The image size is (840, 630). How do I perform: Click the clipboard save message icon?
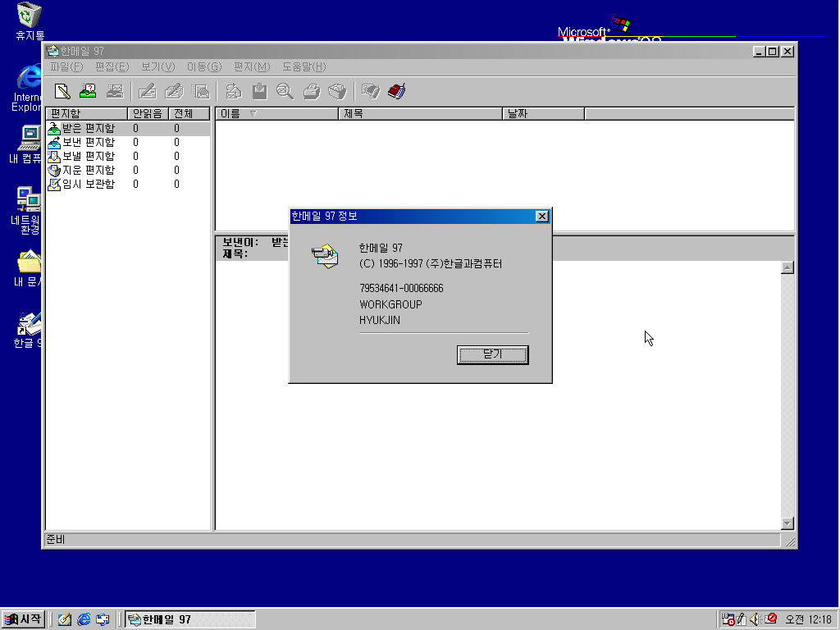point(260,92)
